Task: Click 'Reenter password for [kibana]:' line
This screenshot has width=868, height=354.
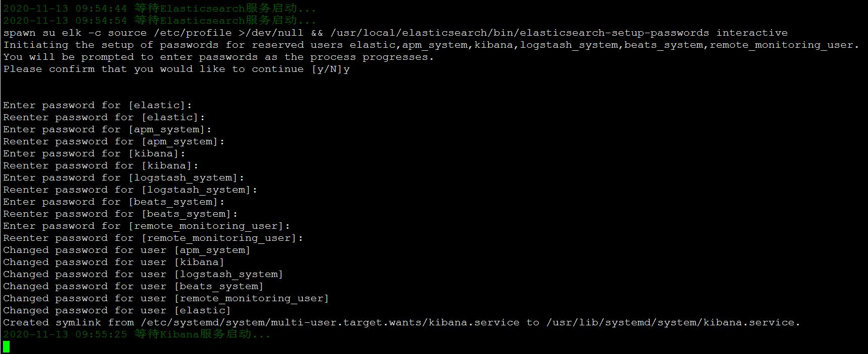Action: (x=101, y=165)
